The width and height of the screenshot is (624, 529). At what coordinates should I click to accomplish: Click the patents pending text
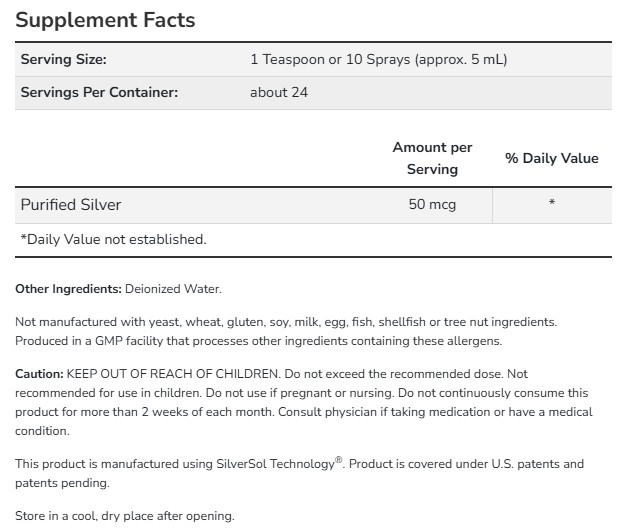[x=62, y=482]
